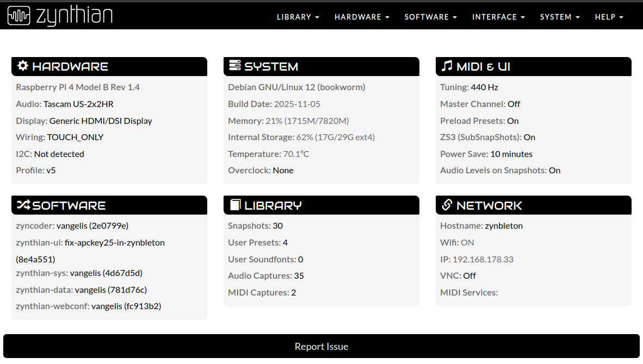This screenshot has height=364, width=643.
Task: Click the chain link icon beside Network
Action: pyautogui.click(x=447, y=205)
